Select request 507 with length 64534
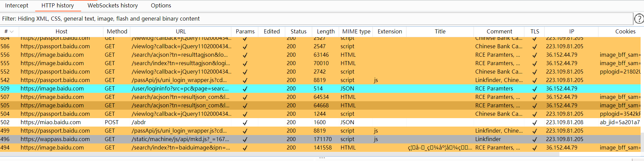The width and height of the screenshot is (644, 161). 321,97
